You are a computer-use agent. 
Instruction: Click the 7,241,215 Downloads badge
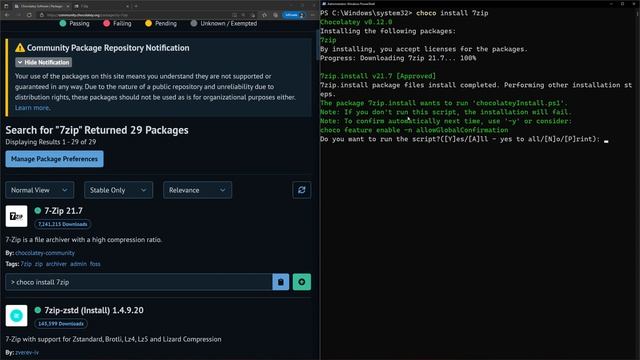click(62, 224)
